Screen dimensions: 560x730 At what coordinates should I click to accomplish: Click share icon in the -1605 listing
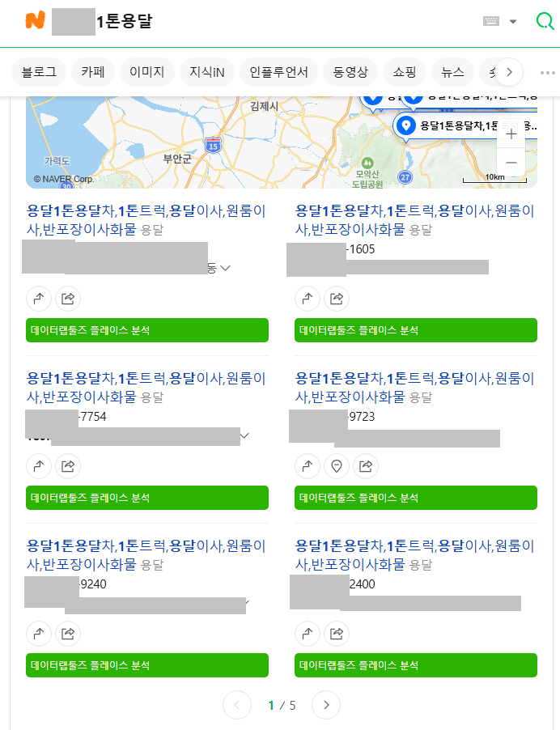(337, 299)
